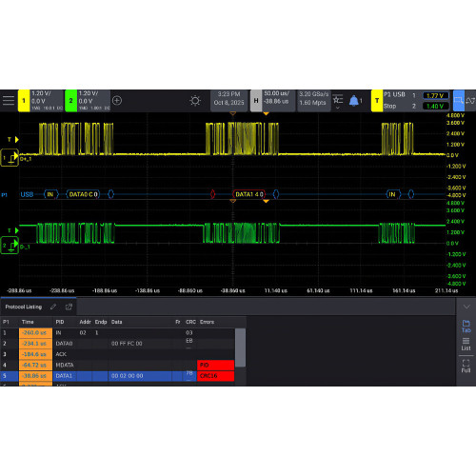Click channel 1 trigger level T marker

pos(13,139)
